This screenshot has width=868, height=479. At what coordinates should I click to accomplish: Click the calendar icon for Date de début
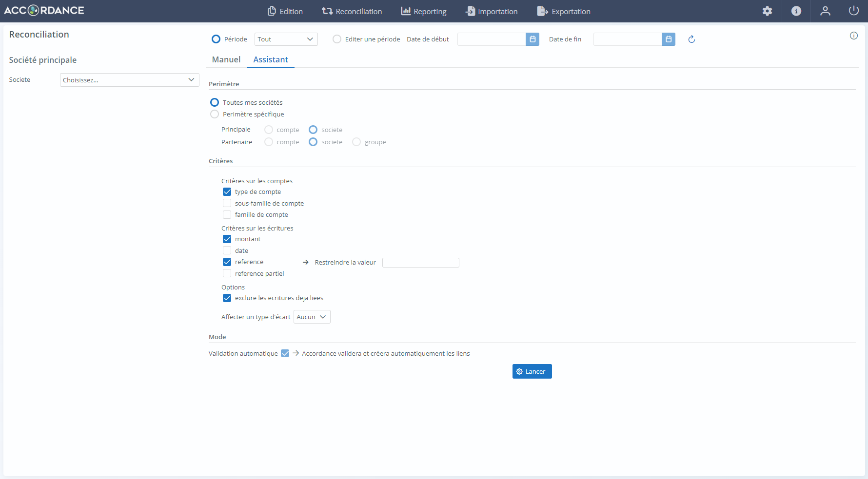click(533, 39)
